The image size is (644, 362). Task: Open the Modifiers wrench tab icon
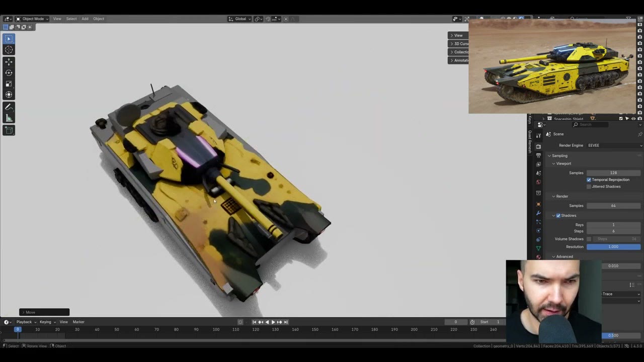click(x=538, y=213)
